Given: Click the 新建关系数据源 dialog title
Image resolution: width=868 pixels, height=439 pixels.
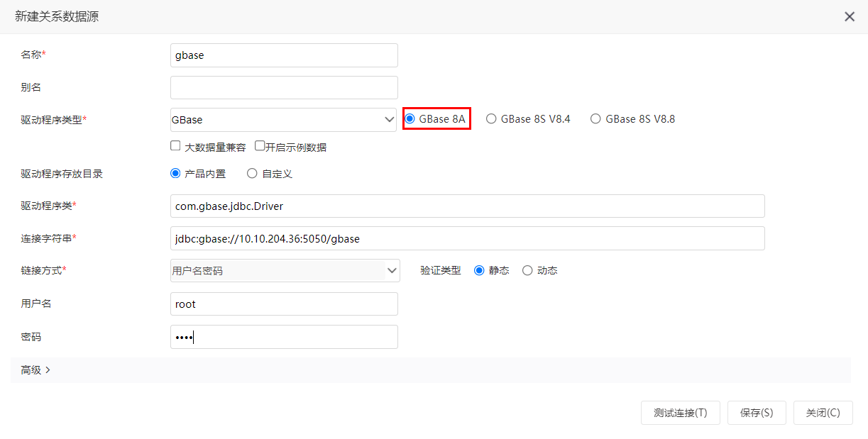Looking at the screenshot, I should click(x=57, y=16).
